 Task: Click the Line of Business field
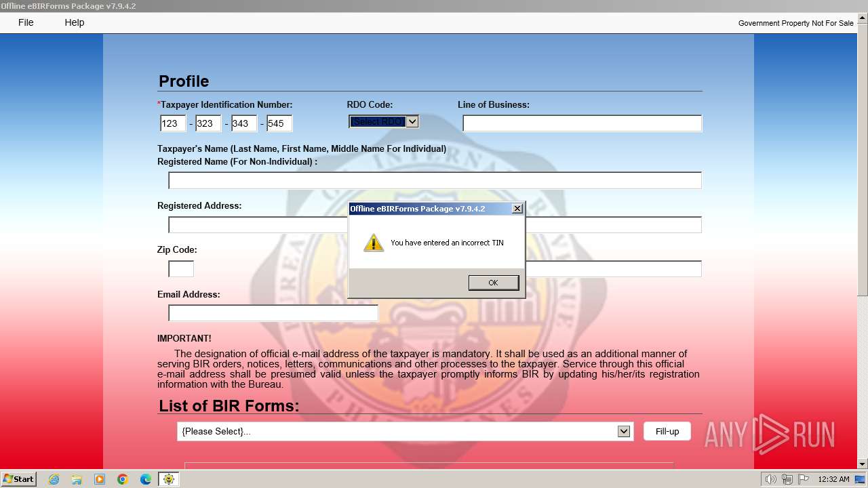pos(582,123)
